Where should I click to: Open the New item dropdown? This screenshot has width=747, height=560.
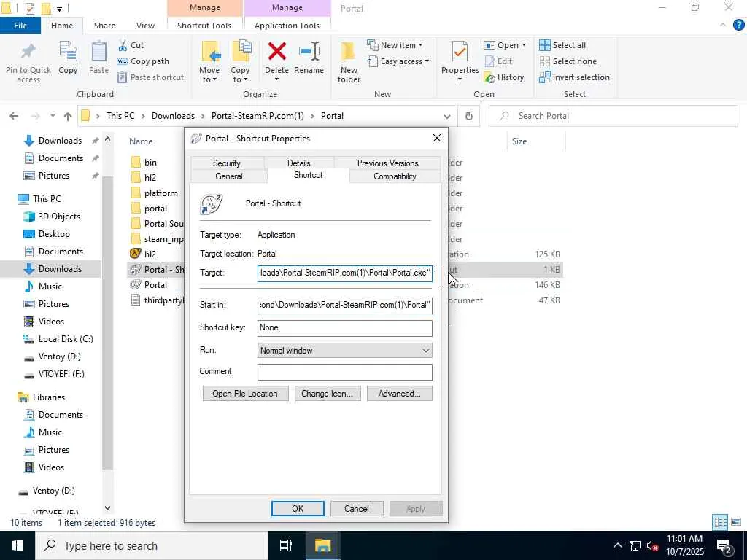(x=395, y=45)
